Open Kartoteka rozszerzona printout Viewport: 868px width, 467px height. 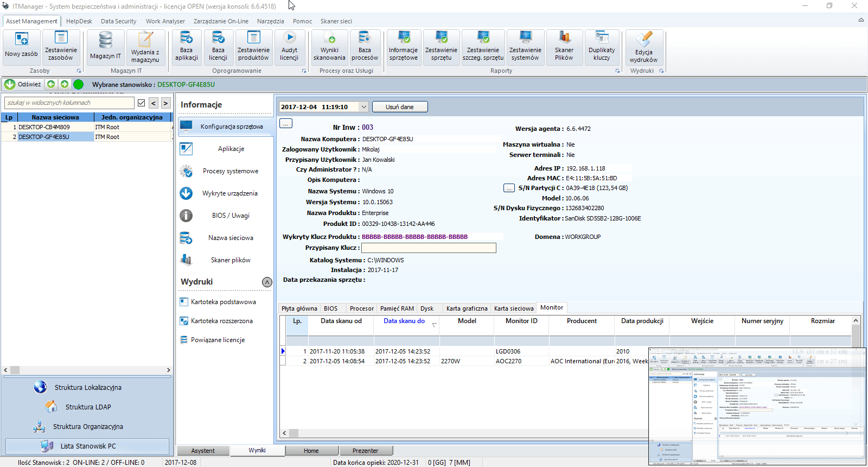tap(216, 321)
